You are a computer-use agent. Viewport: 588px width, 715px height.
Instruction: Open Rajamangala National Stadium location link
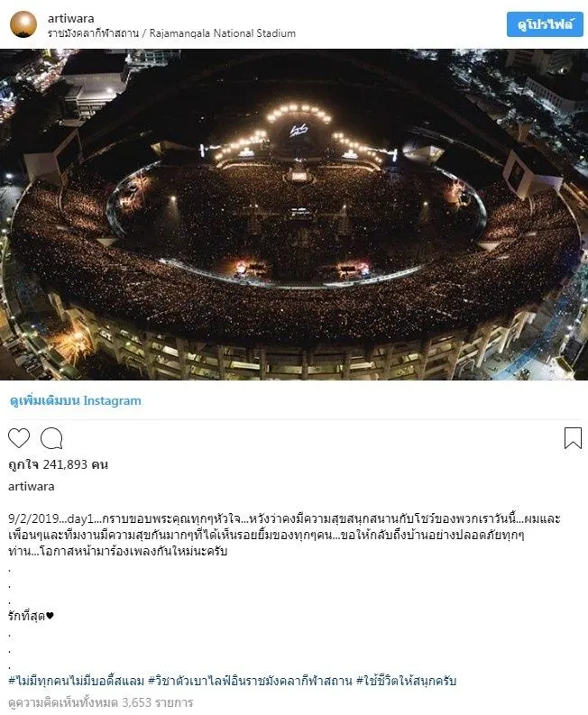(x=171, y=33)
